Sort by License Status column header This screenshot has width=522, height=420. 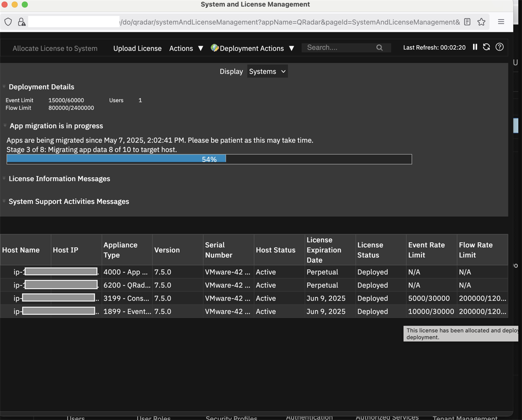pos(381,250)
